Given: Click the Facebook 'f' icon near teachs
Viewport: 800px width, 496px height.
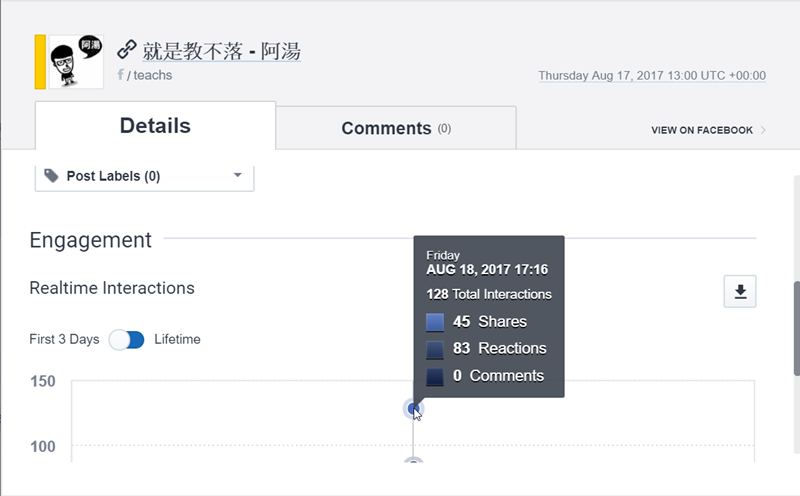Looking at the screenshot, I should point(121,75).
